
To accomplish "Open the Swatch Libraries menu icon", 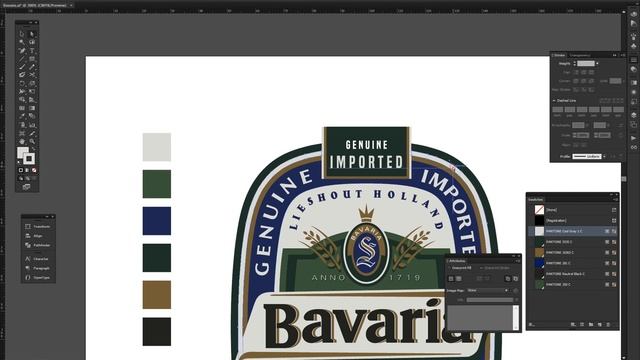I will (531, 324).
